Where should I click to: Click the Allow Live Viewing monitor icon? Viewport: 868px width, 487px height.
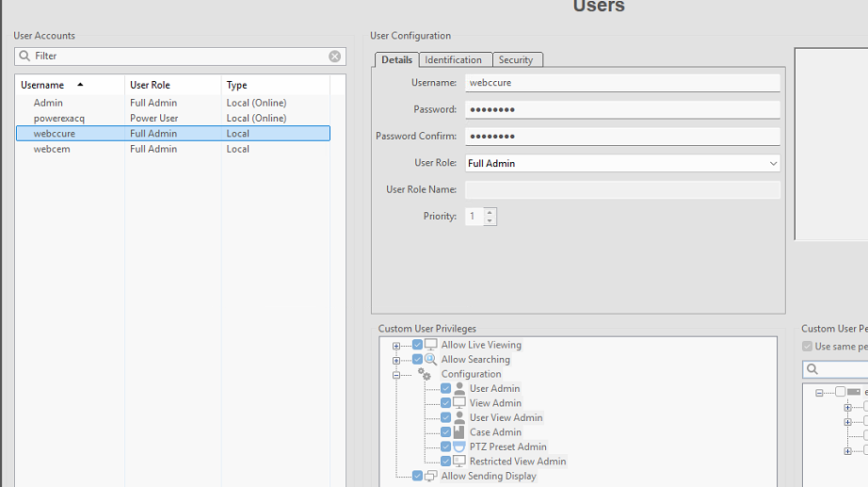pos(431,345)
